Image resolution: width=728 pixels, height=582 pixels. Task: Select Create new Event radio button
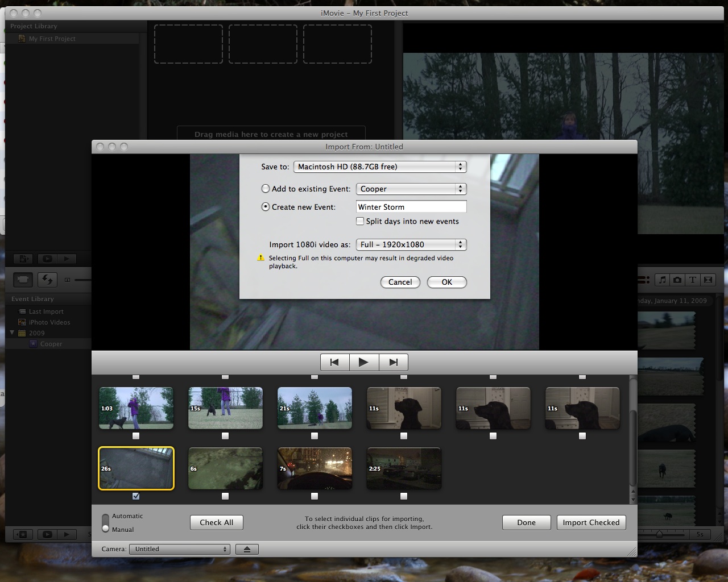pos(266,207)
